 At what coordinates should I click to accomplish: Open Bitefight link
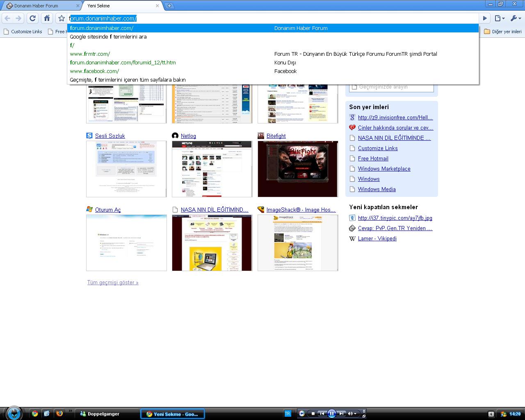pyautogui.click(x=276, y=136)
